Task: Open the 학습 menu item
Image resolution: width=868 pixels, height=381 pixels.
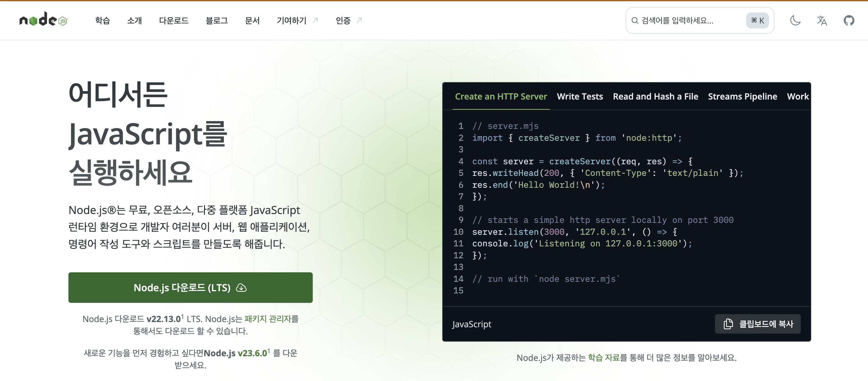Action: (x=102, y=20)
